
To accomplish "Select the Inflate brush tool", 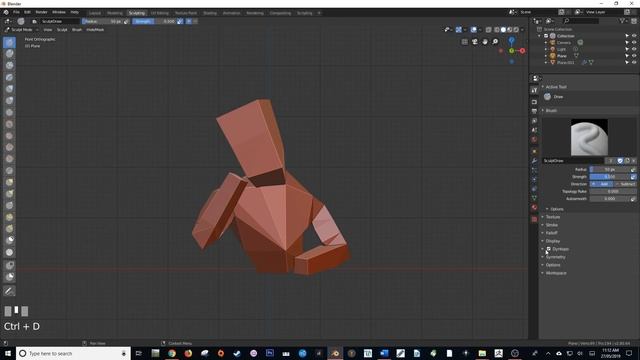I will pyautogui.click(x=9, y=89).
